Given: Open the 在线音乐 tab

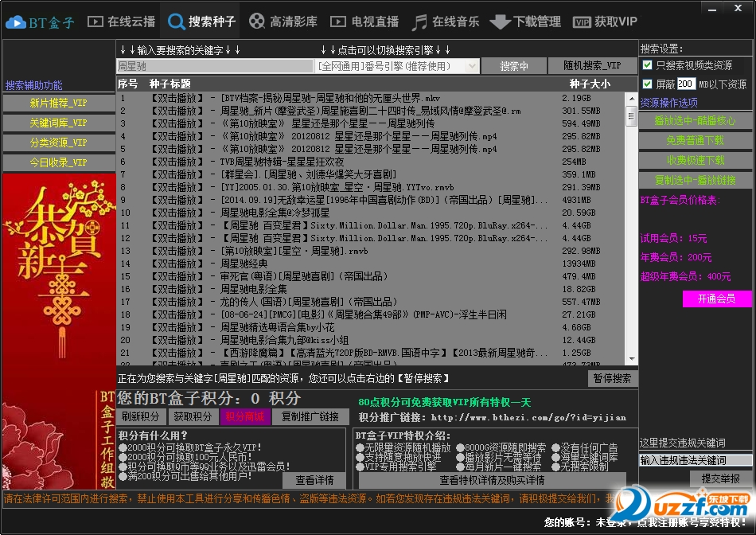Looking at the screenshot, I should click(446, 21).
